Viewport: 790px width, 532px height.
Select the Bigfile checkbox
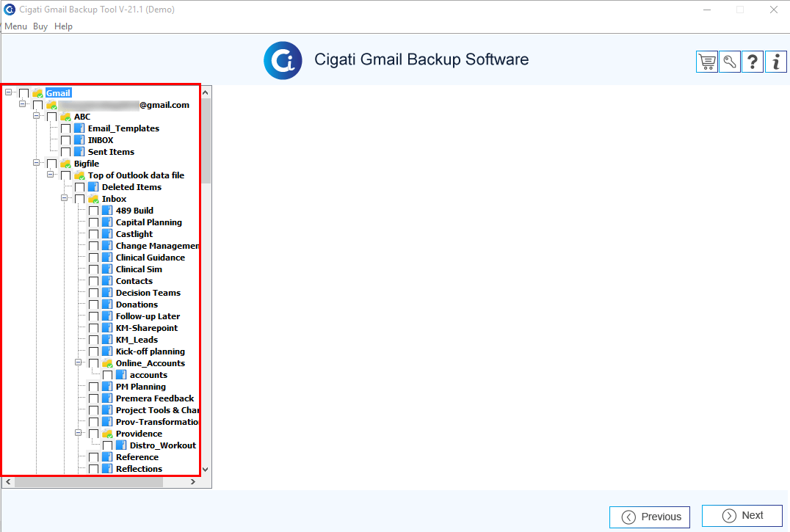pyautogui.click(x=52, y=164)
